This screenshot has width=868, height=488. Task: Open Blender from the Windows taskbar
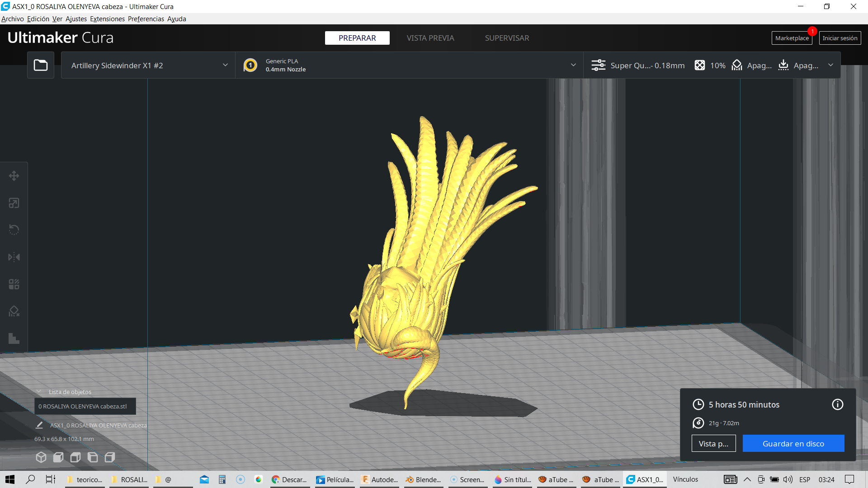423,479
